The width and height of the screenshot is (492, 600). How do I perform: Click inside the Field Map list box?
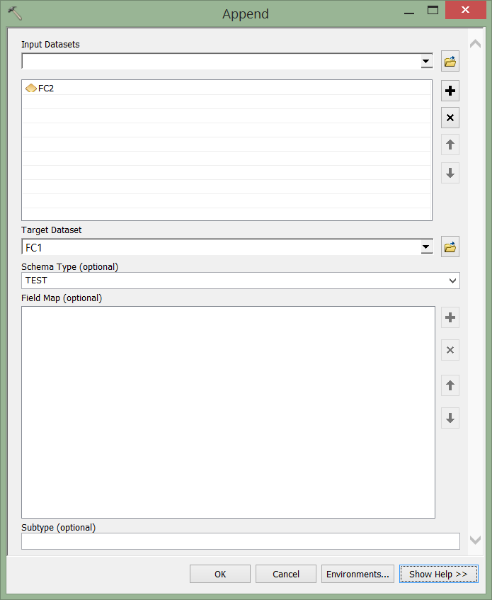[228, 412]
